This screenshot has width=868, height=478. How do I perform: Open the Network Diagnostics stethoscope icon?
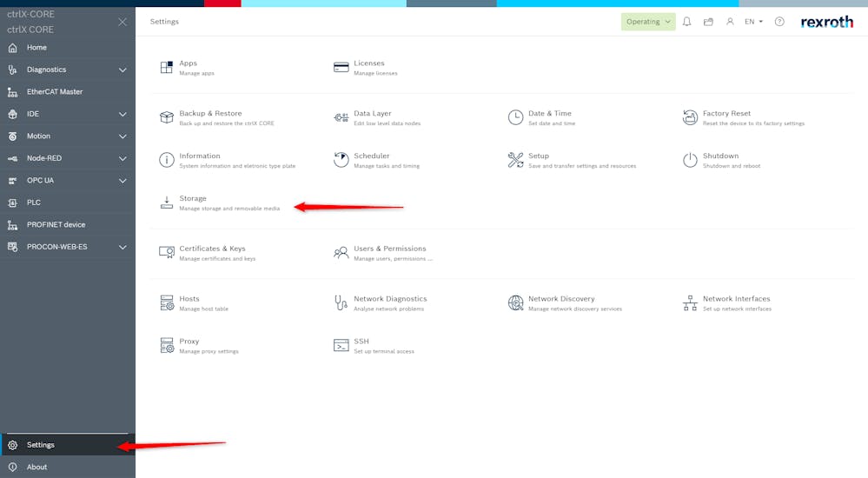click(x=341, y=303)
